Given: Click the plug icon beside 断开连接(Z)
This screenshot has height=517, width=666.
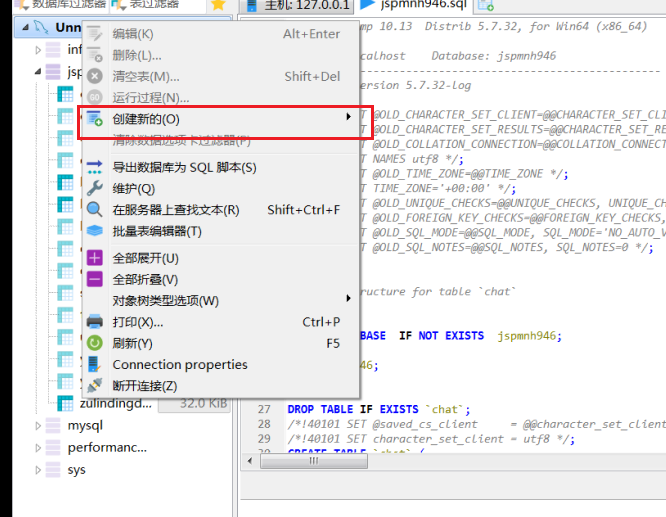Looking at the screenshot, I should (x=94, y=385).
